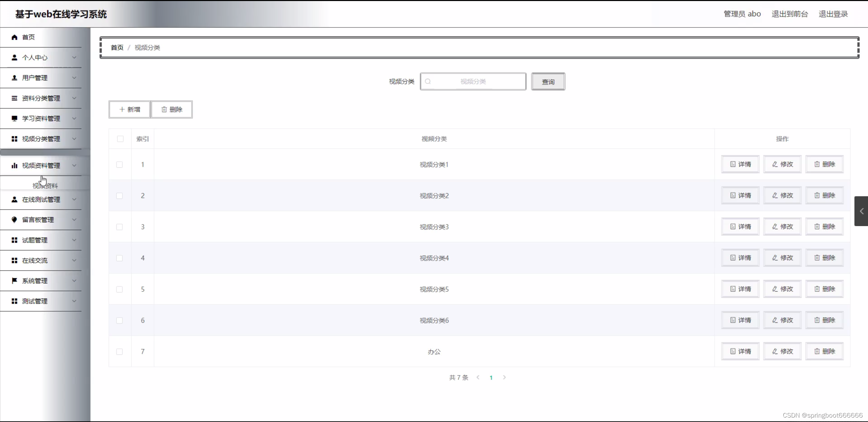Go to next page pagination arrow
The image size is (868, 422).
pyautogui.click(x=504, y=377)
